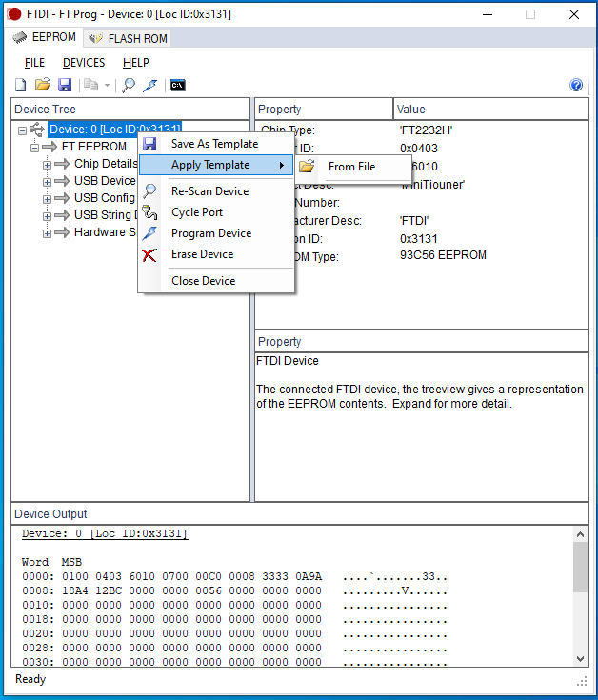Click the Device Output scrollbar thumb
The width and height of the screenshot is (598, 700).
[x=580, y=567]
